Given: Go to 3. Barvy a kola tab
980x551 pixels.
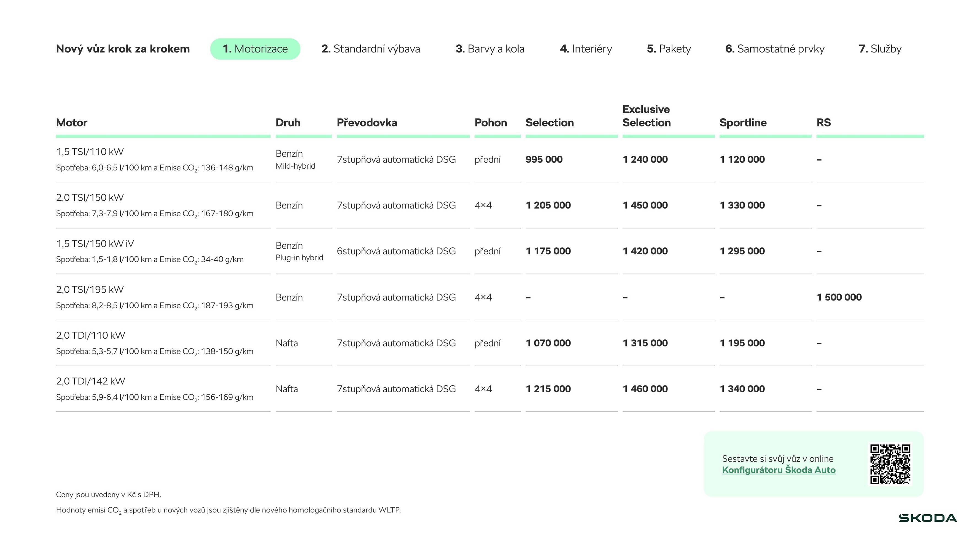Looking at the screenshot, I should point(490,49).
